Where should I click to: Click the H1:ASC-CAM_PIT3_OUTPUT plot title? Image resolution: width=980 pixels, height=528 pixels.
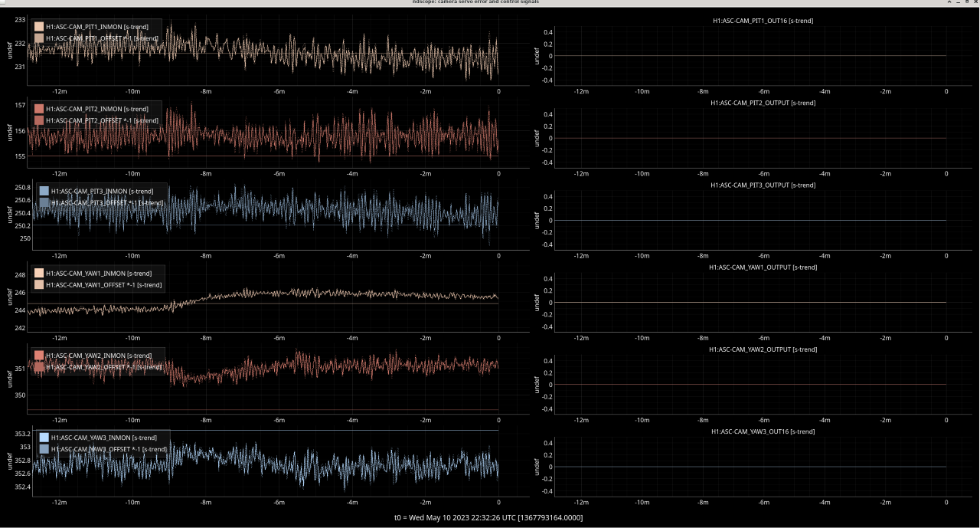(763, 185)
